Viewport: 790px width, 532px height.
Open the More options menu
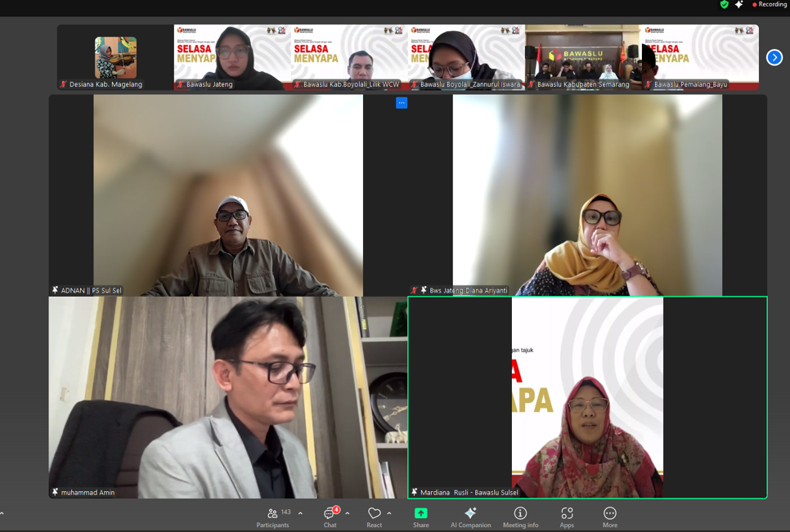click(609, 517)
